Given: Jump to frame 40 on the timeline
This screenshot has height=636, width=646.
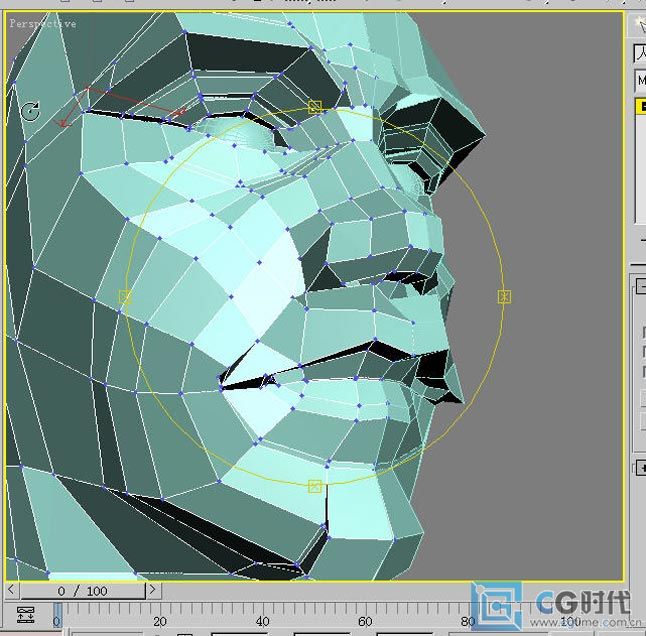Looking at the screenshot, I should pos(262,622).
